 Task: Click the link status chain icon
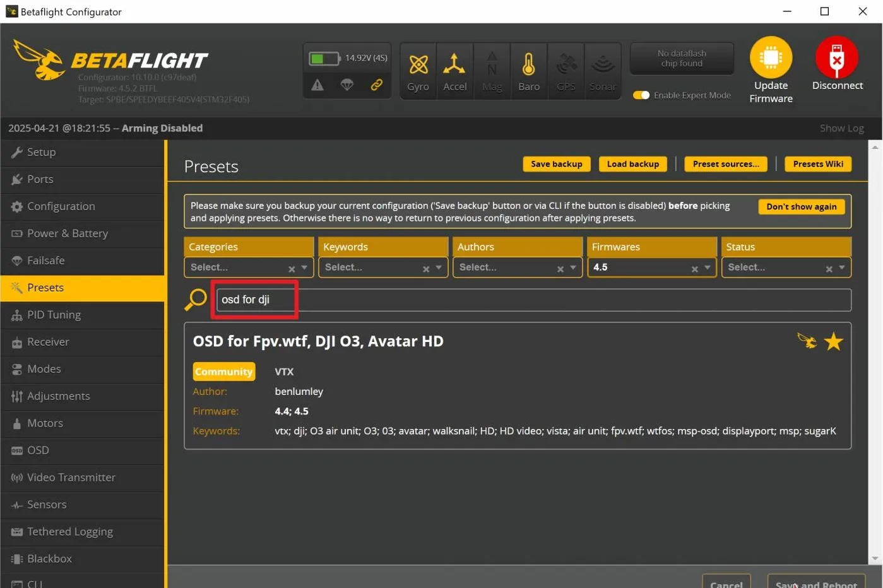click(x=376, y=85)
